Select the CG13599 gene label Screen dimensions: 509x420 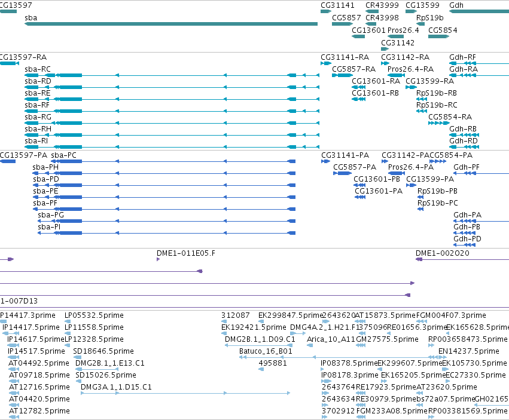click(422, 5)
